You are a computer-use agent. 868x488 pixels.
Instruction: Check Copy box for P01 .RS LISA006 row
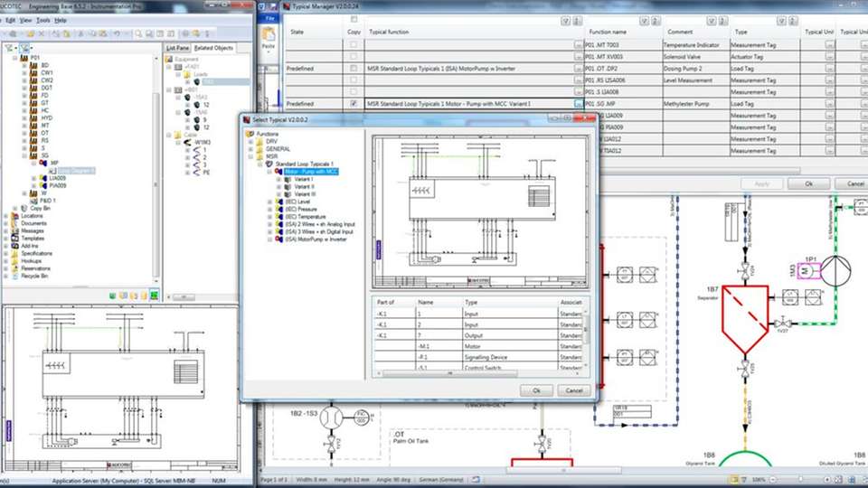[x=354, y=80]
